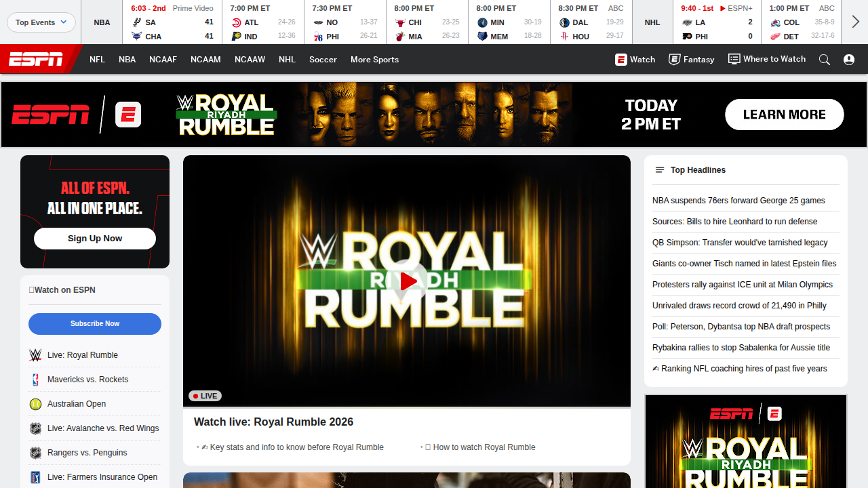The image size is (868, 488).
Task: Expand the More Sports menu
Action: 374,60
